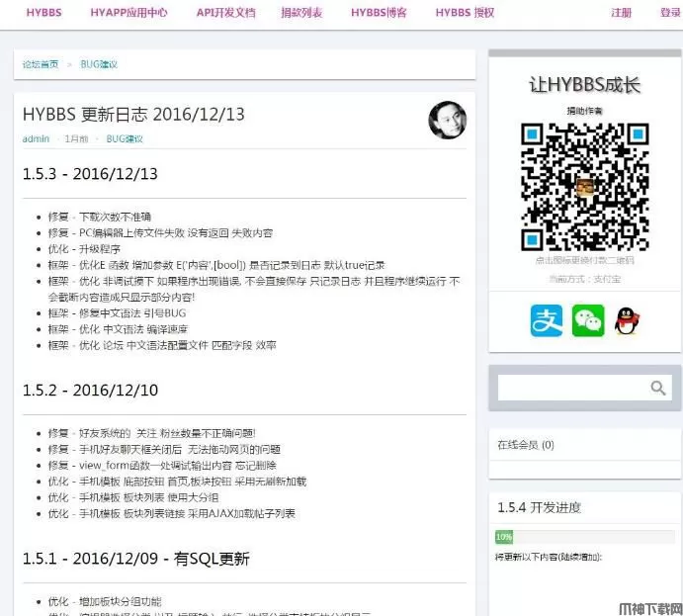Click the 1.5.4 开发进度 panel title
Screen dimensions: 683x616
click(x=540, y=507)
